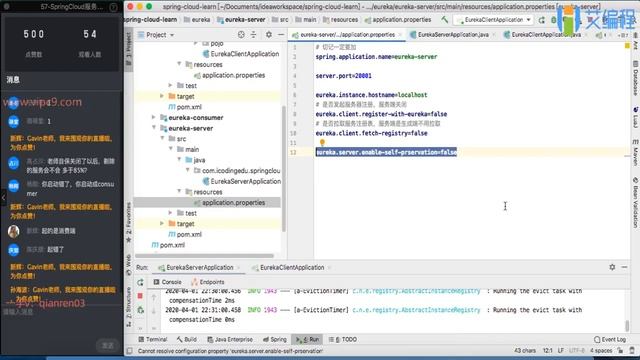Screen dimensions: 640x360
Task: Open the Event Log
Action: pos(610,339)
